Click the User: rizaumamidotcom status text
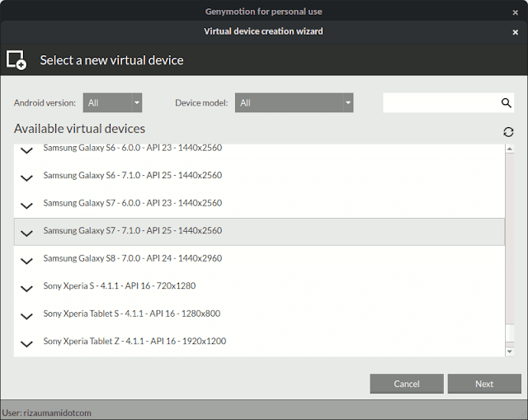 [x=46, y=413]
